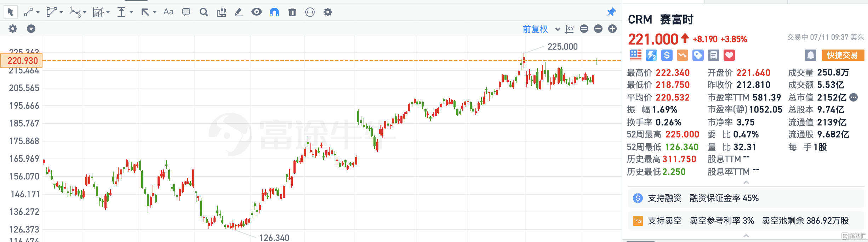The image size is (868, 242).
Task: Select the 1-3 wave pattern tool
Action: click(x=75, y=12)
